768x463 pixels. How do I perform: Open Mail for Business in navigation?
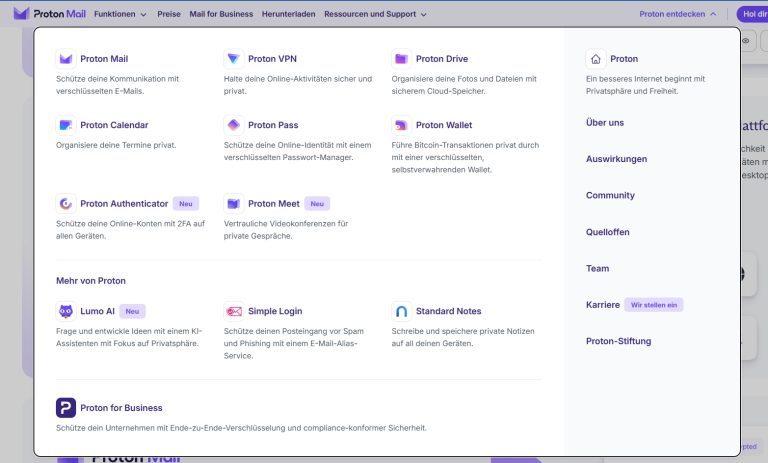[221, 14]
